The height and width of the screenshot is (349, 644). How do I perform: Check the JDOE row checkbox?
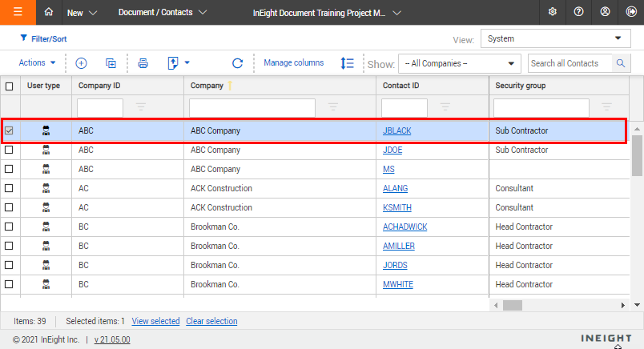click(x=9, y=150)
